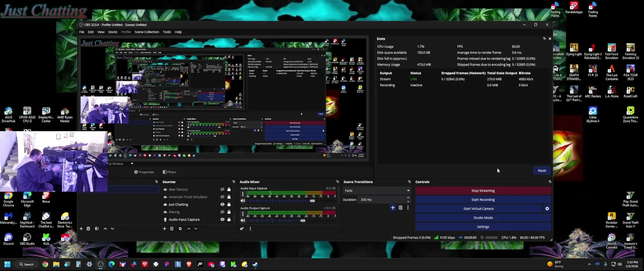Open File Explorer from the taskbar

[x=56, y=264]
